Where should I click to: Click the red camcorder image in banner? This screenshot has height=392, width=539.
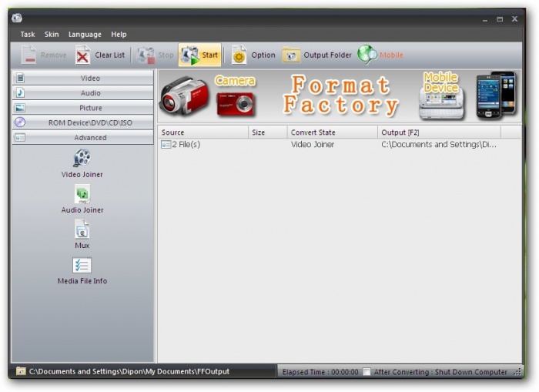point(184,96)
